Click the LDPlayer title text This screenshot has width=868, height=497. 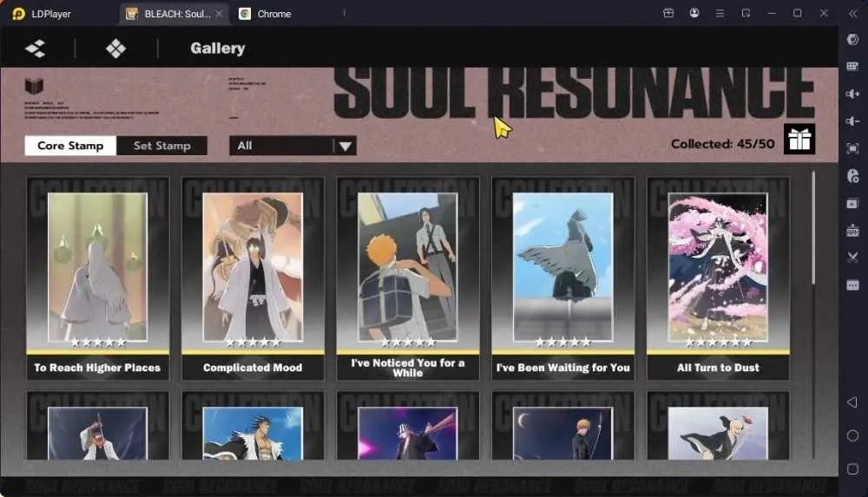pyautogui.click(x=51, y=14)
